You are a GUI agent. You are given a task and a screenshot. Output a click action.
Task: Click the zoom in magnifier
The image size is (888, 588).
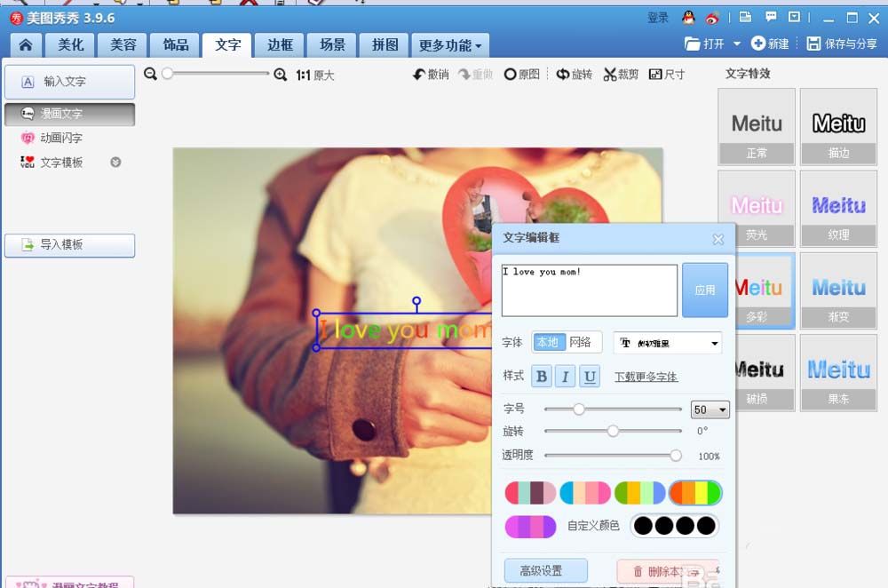[281, 75]
